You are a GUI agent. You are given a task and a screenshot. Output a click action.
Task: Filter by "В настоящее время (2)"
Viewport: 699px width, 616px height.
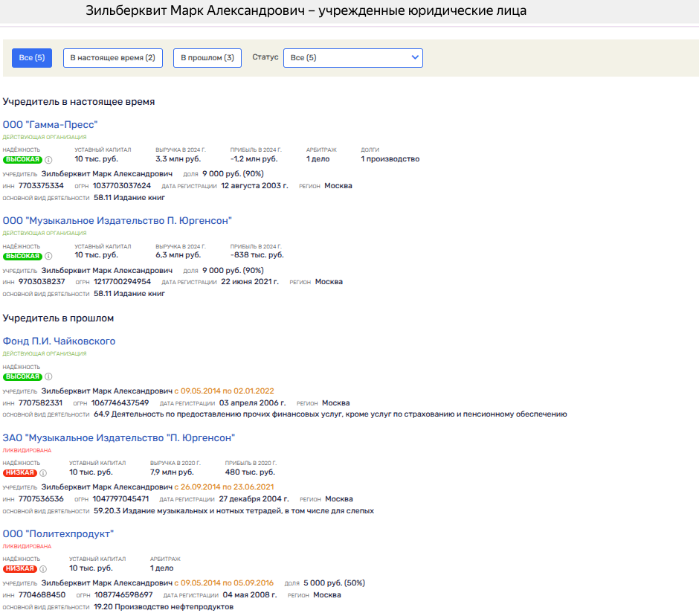[x=112, y=58]
